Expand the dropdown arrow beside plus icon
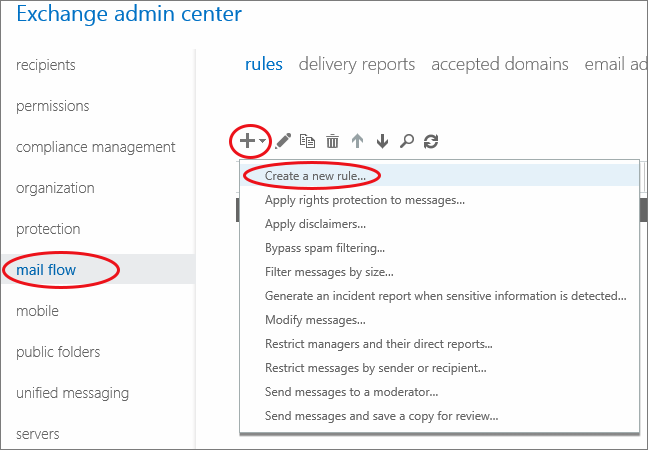The image size is (648, 450). click(x=262, y=143)
